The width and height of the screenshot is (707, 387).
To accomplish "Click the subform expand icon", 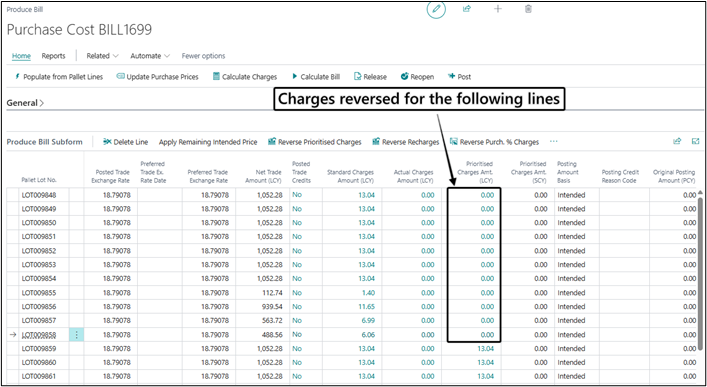I will point(695,141).
